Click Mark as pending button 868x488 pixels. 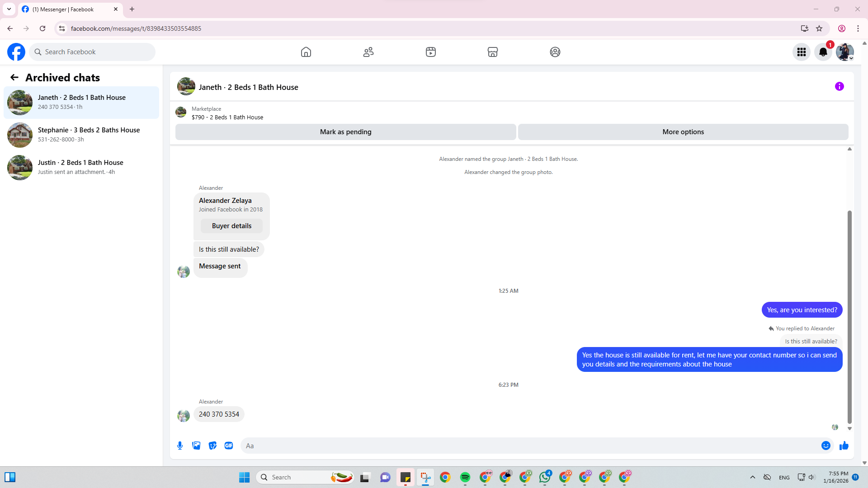pyautogui.click(x=345, y=132)
